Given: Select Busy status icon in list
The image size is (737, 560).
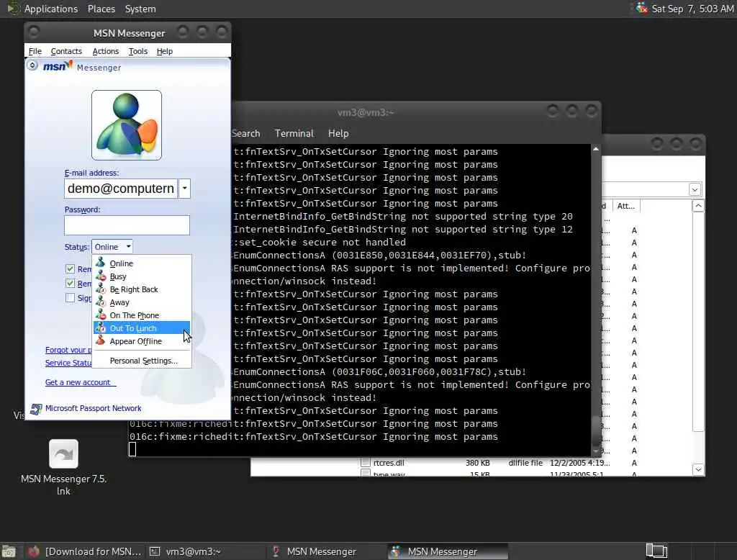Looking at the screenshot, I should [x=101, y=276].
